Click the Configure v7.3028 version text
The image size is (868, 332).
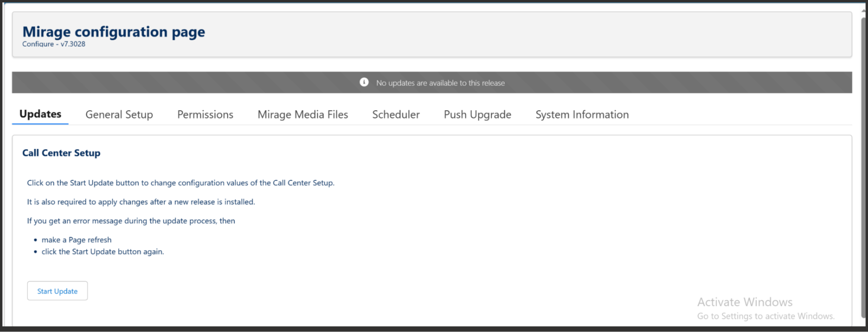point(53,44)
